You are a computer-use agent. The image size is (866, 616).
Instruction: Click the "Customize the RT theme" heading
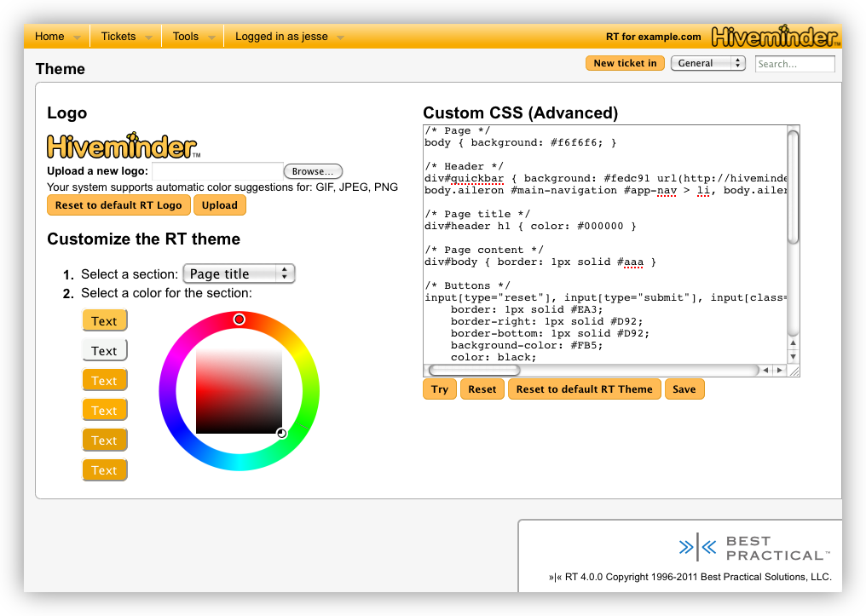point(143,239)
